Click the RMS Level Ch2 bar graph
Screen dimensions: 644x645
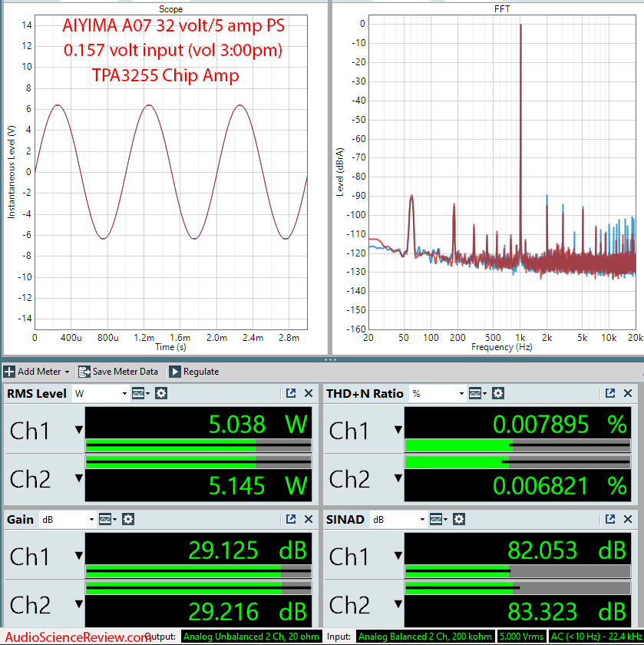tap(198, 462)
